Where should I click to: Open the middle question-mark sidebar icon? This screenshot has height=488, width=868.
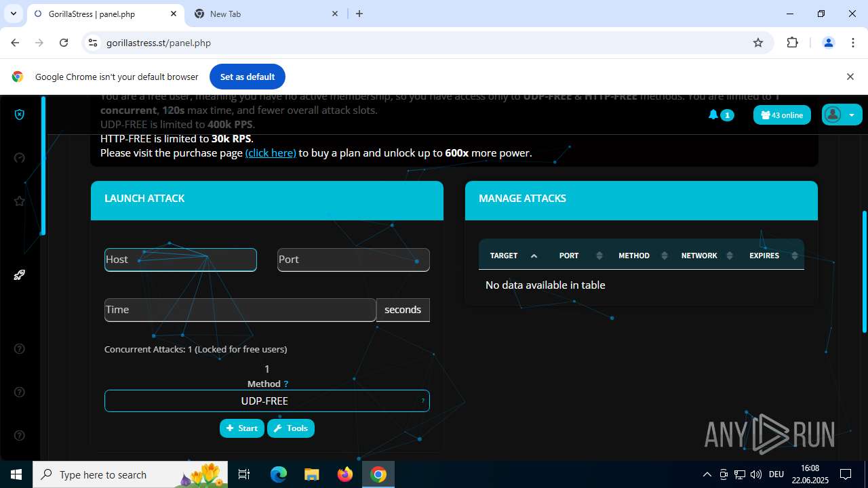click(x=20, y=392)
